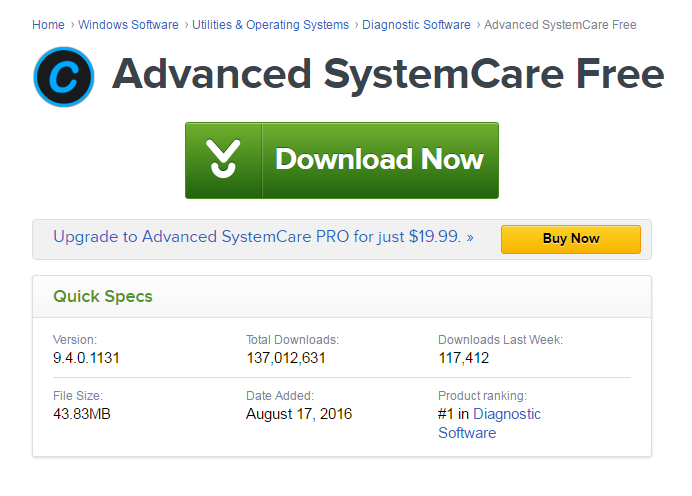This screenshot has width=692, height=496.
Task: Go to Utilities & Operating Systems breadcrumb
Action: [270, 25]
